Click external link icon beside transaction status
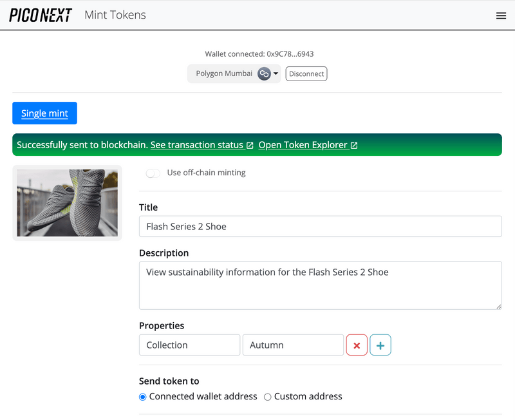This screenshot has height=420, width=515. [x=250, y=146]
